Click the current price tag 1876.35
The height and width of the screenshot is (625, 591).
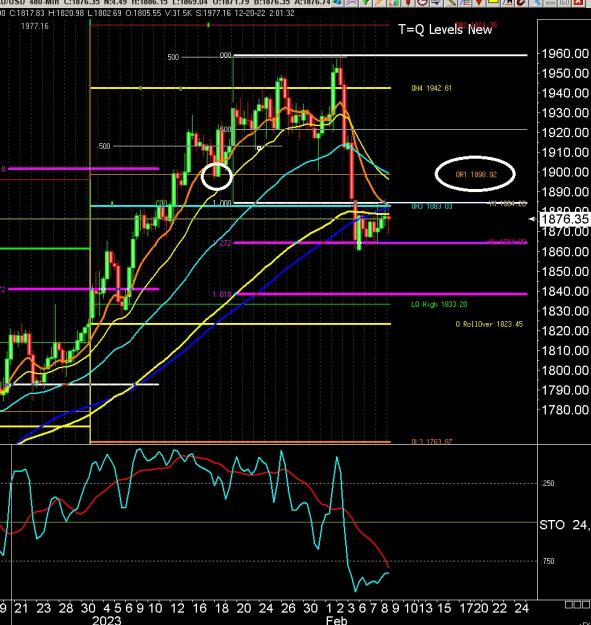[x=564, y=219]
